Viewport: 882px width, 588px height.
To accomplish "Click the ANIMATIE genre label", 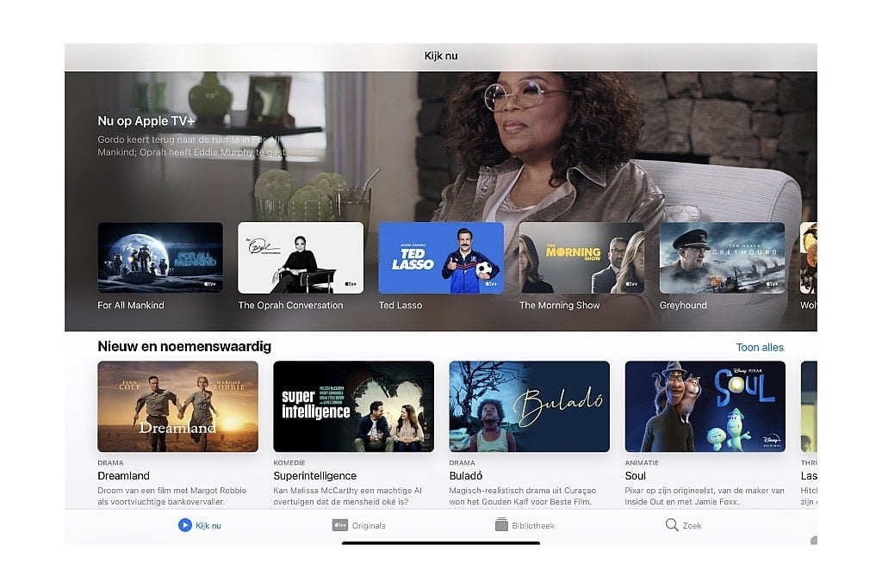I will 642,462.
